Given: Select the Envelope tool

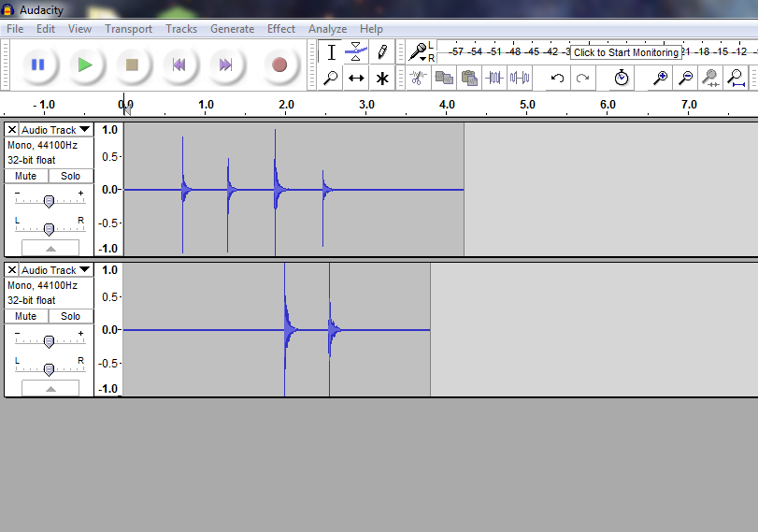Looking at the screenshot, I should (x=356, y=52).
